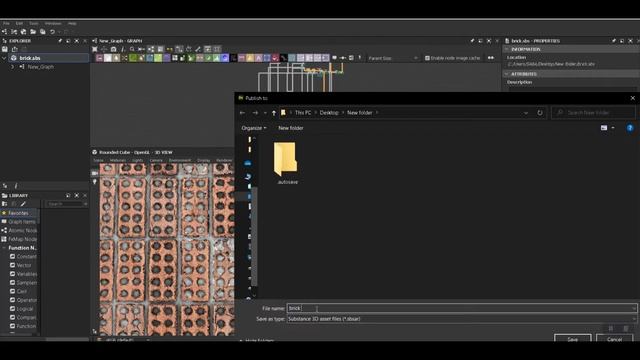
Task: Refresh the folder view in dialog
Action: click(540, 113)
